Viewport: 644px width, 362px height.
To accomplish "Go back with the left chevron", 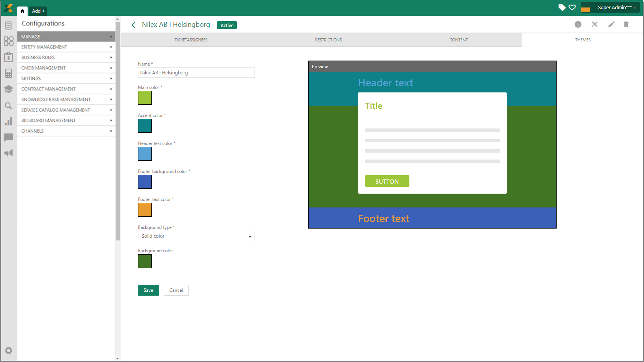I will (x=133, y=25).
